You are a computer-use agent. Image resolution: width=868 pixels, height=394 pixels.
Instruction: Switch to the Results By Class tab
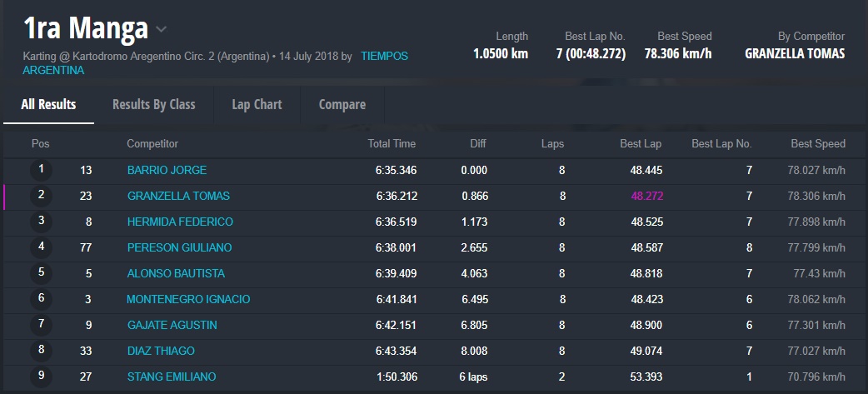pyautogui.click(x=153, y=104)
